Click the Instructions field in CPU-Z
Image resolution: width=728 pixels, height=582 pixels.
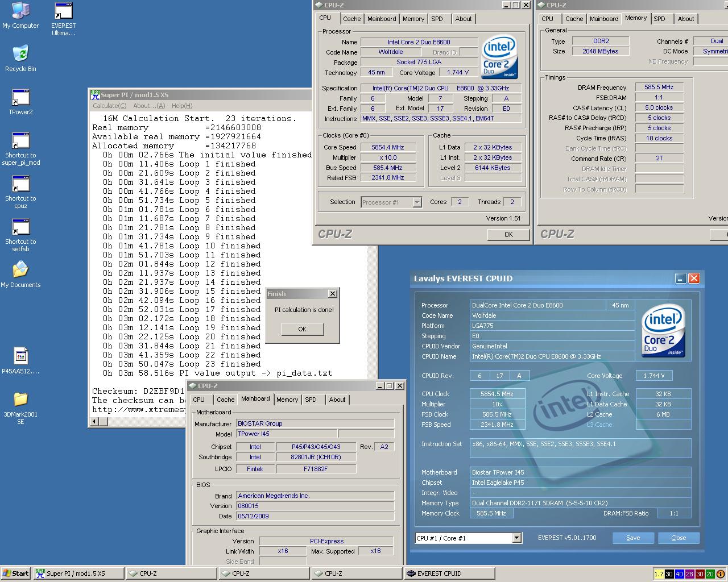tap(441, 119)
